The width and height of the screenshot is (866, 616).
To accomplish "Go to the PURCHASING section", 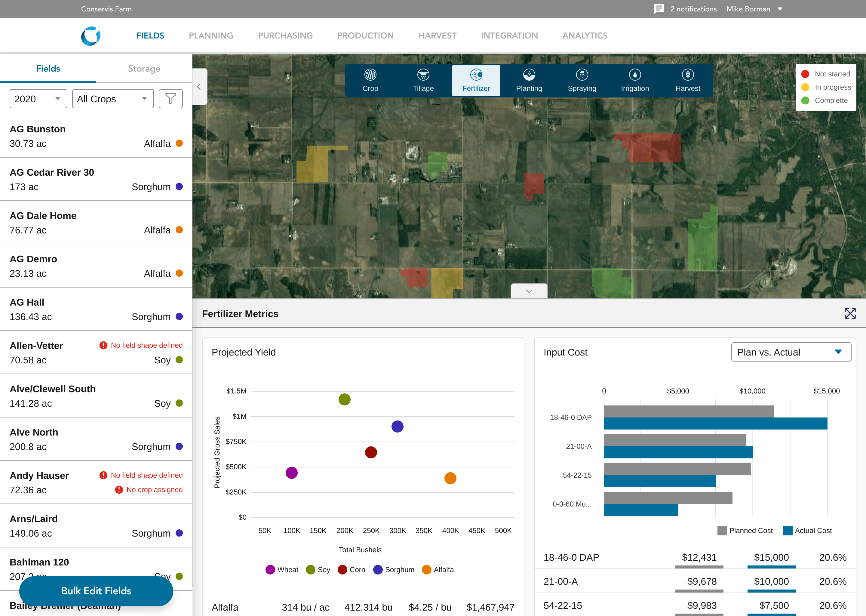I will (285, 36).
